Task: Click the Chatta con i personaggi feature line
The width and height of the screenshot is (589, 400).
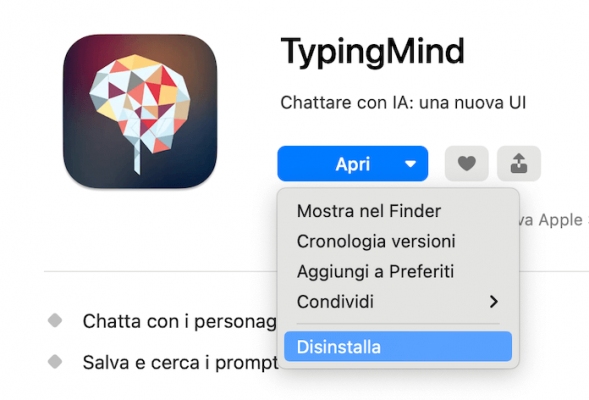Action: 180,322
